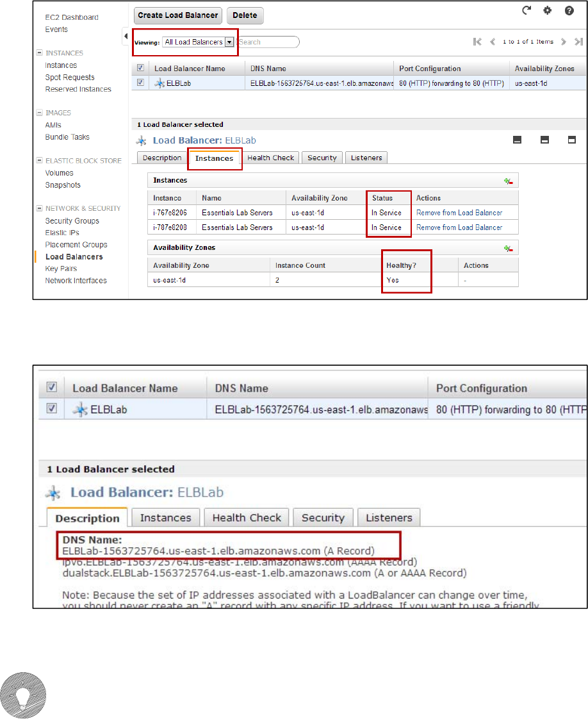Open Placement Groups in sidebar
588x719 pixels.
click(76, 245)
